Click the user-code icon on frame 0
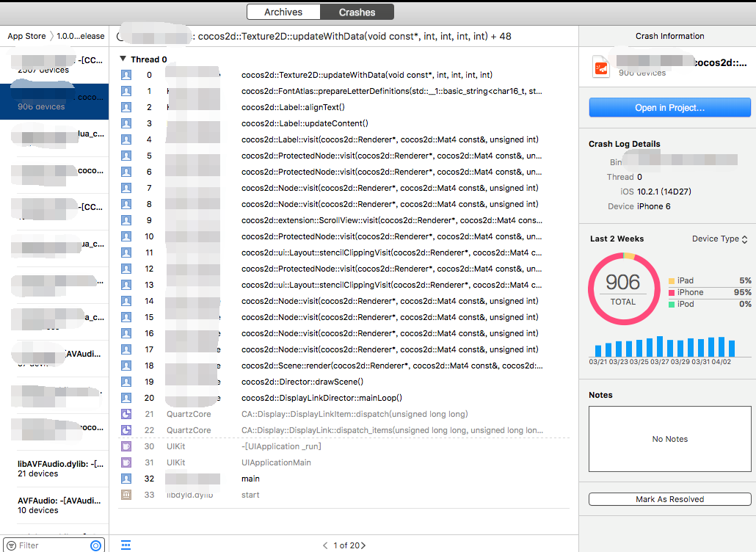 (126, 75)
